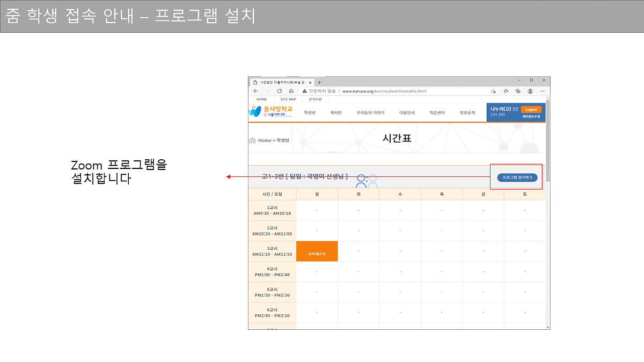Click the house icon in the breadcrumb
Viewport: 644px width, 362px height.
pos(252,141)
